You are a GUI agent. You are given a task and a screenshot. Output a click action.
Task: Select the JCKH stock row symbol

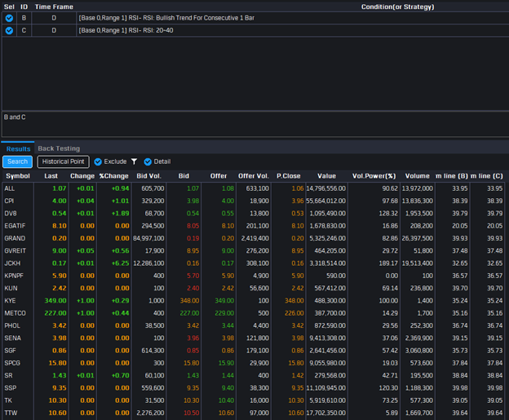click(x=14, y=263)
